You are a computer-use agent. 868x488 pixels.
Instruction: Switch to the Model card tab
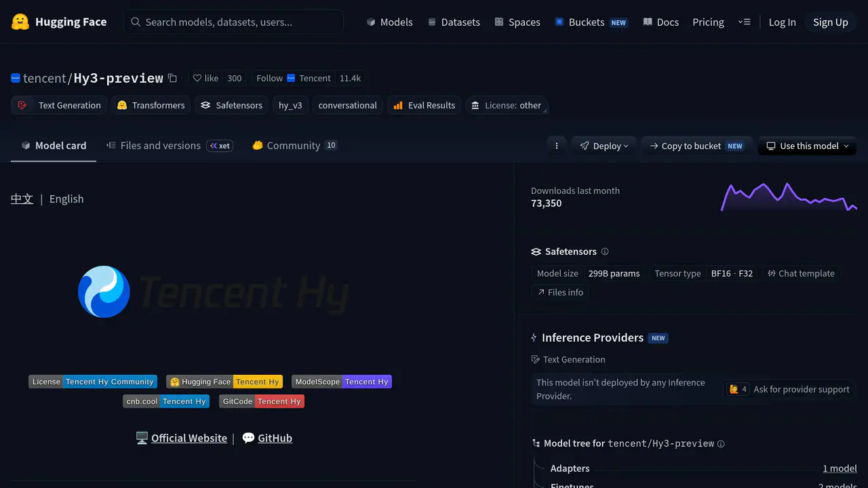pos(54,145)
